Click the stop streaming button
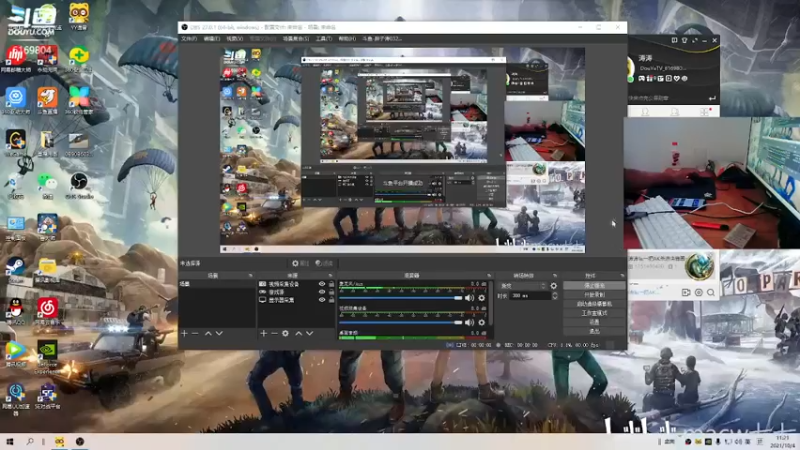This screenshot has height=450, width=800. (x=594, y=286)
